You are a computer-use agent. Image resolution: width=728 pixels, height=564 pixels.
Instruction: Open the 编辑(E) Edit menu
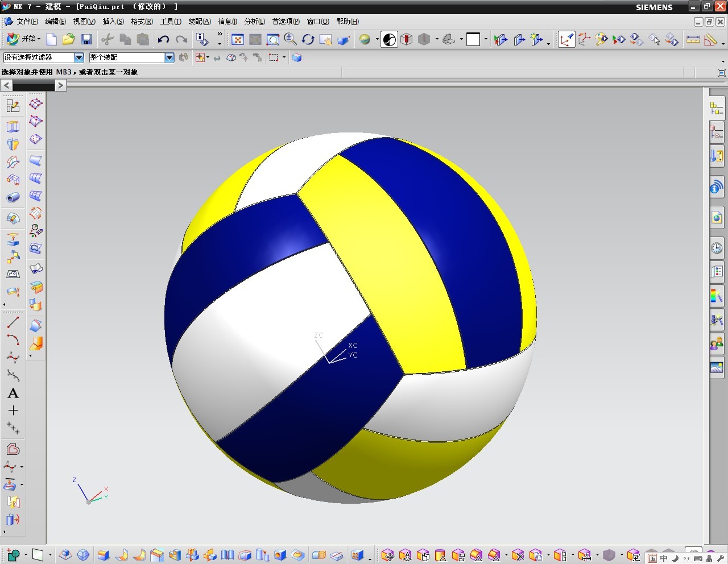56,22
